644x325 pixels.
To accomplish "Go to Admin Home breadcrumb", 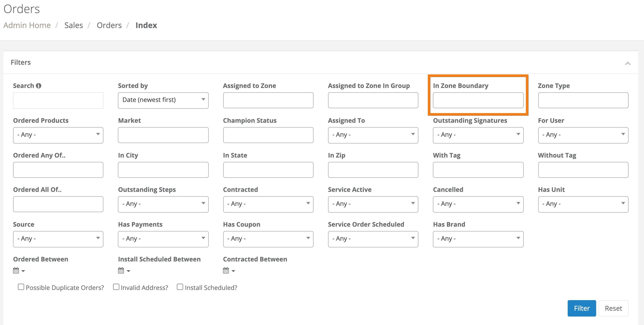I will pos(27,25).
